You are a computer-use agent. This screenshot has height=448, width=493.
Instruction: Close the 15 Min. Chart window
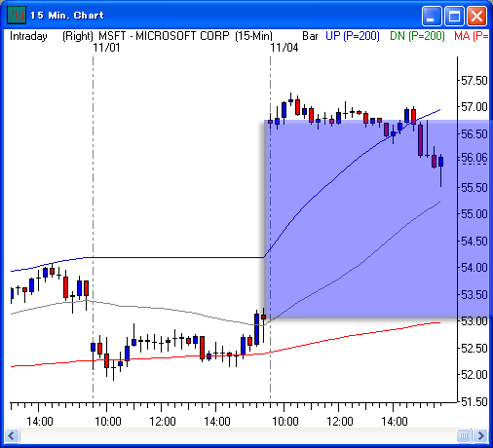pyautogui.click(x=476, y=16)
